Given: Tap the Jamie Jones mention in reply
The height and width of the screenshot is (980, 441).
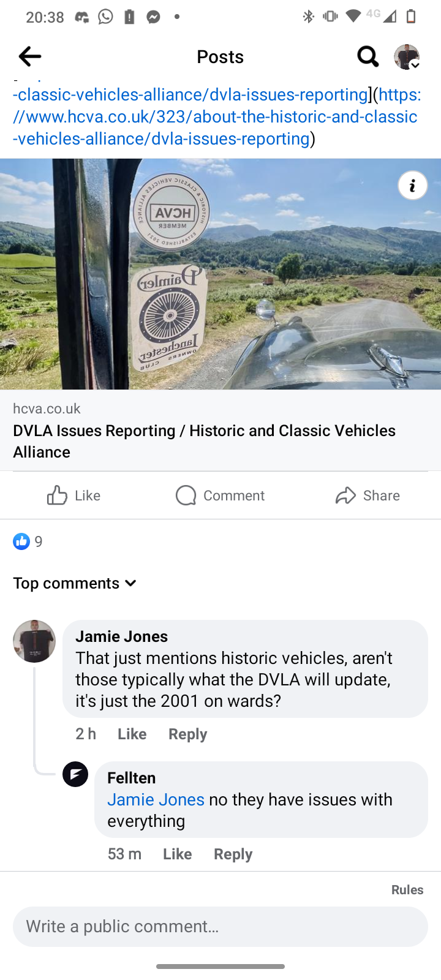Looking at the screenshot, I should (156, 799).
